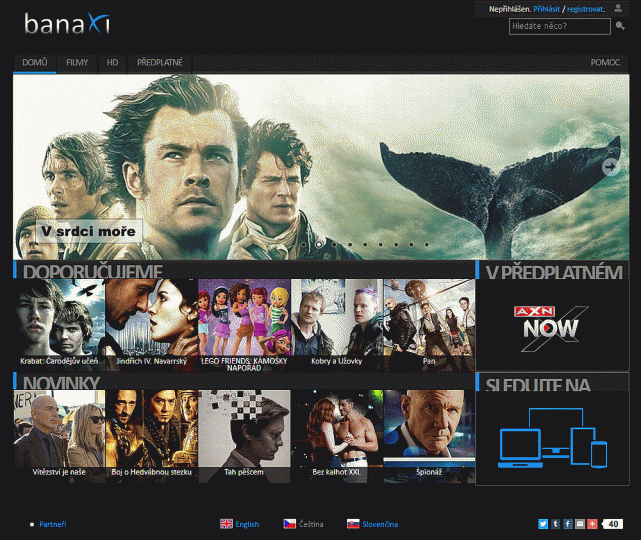This screenshot has height=540, width=641.
Task: Click the Slovak flag icon
Action: click(x=353, y=524)
